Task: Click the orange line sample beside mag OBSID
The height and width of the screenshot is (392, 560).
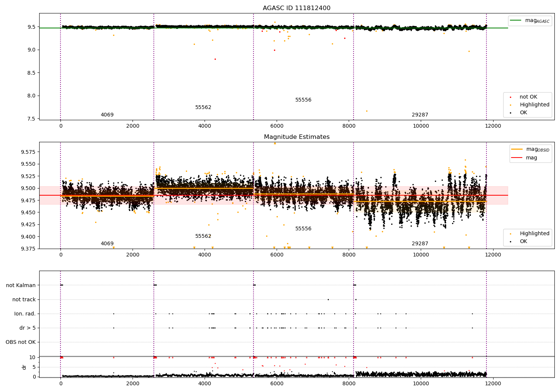Action: [x=517, y=149]
